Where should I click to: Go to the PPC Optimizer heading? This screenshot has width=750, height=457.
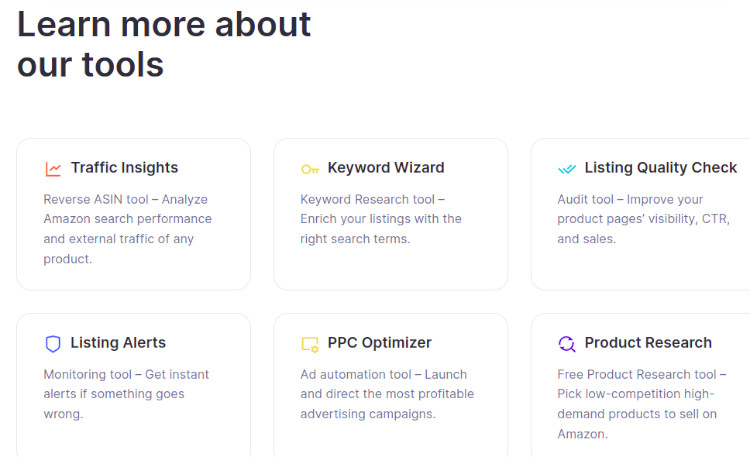pyautogui.click(x=379, y=343)
